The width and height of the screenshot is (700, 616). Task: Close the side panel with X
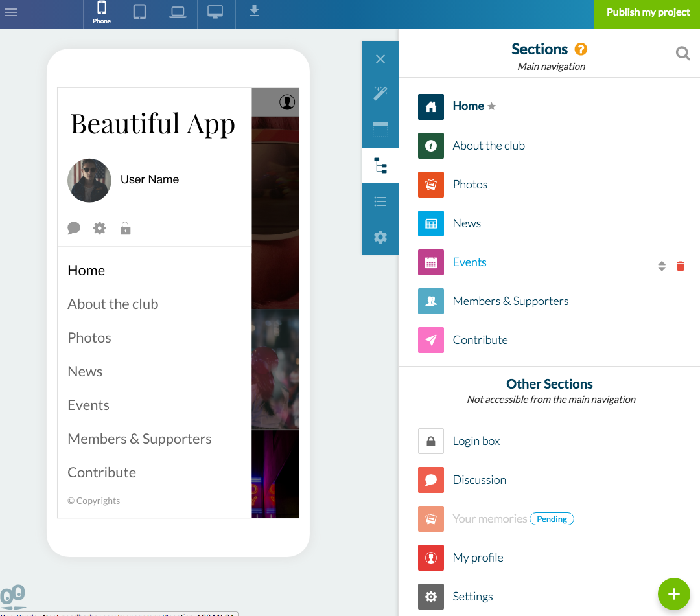click(x=380, y=59)
